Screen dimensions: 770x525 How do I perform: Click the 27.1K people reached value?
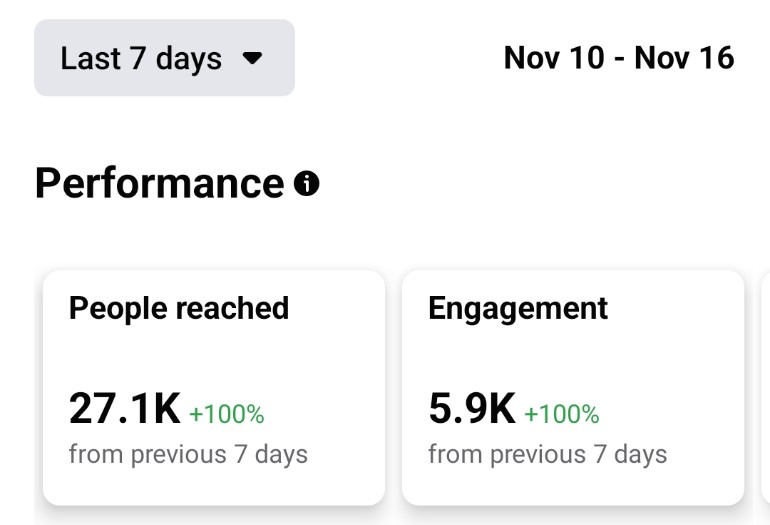point(125,408)
